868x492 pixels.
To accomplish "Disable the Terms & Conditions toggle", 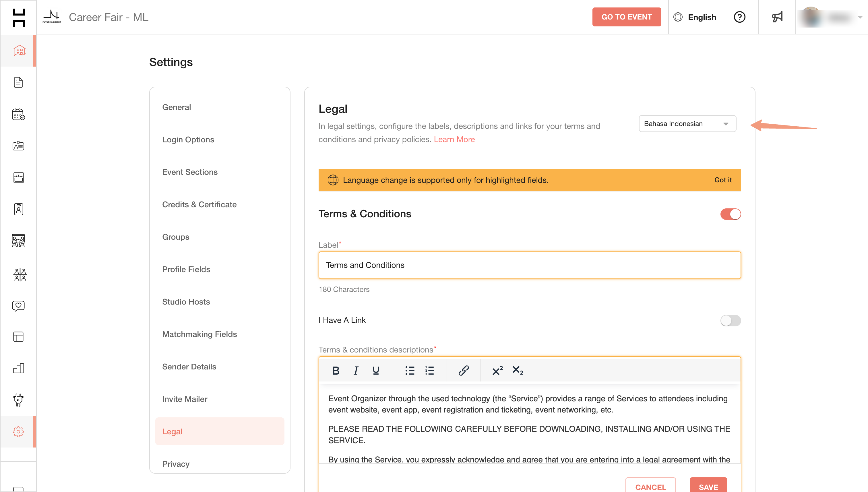I will pos(731,214).
